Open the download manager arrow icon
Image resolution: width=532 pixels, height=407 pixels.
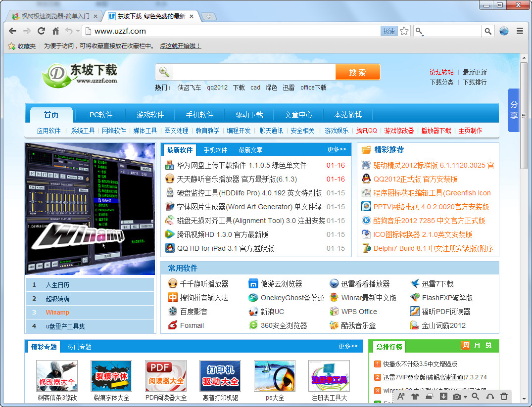443,396
